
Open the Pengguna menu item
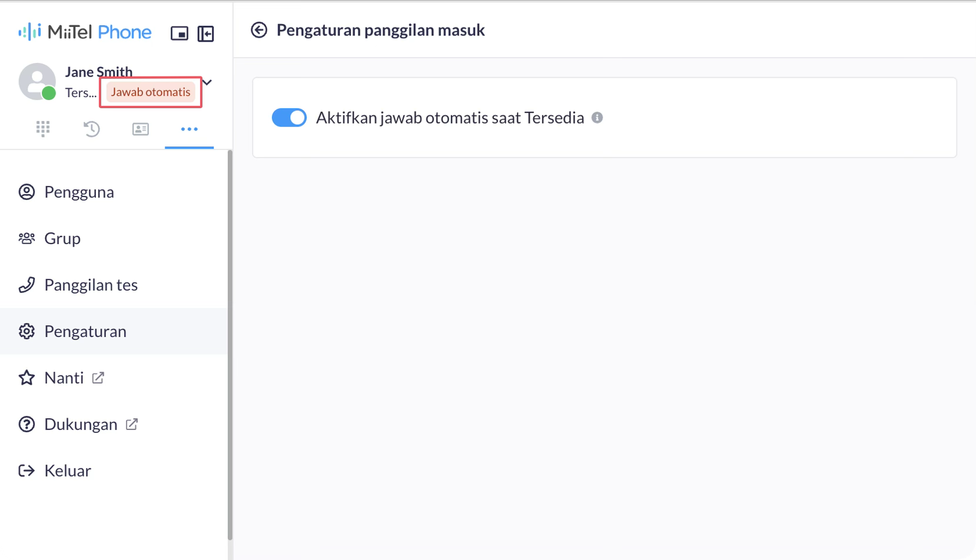(114, 192)
